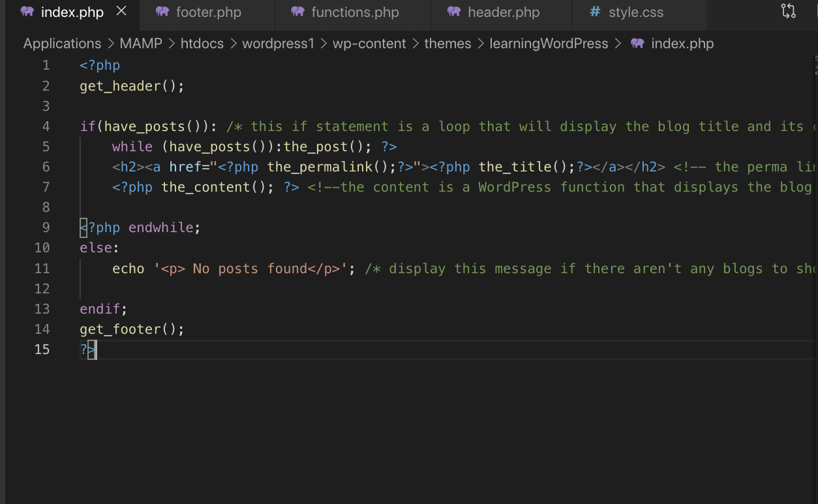The image size is (818, 504).
Task: Open the compare changes icon
Action: click(x=788, y=12)
